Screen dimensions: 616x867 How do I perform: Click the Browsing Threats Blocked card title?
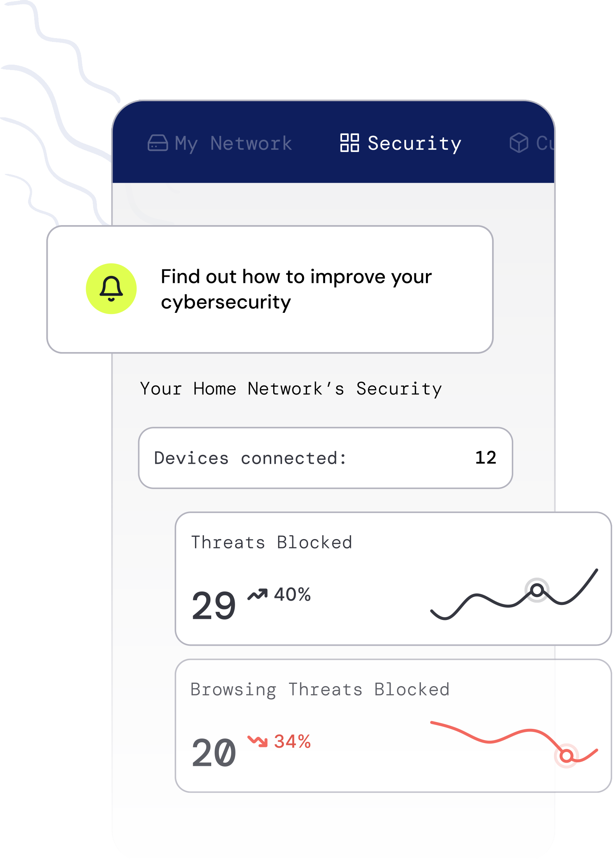(x=320, y=689)
